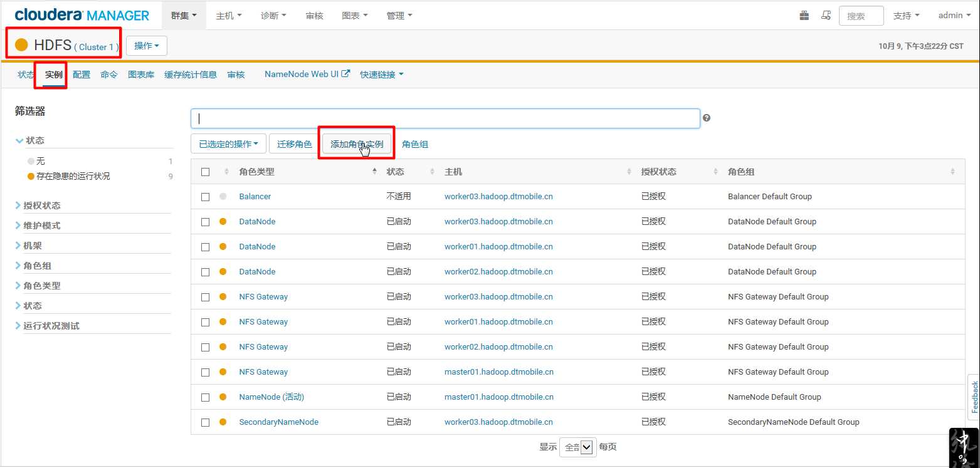Open the NameNode (活动) role link
Screen dimensions: 980x468
(271, 397)
